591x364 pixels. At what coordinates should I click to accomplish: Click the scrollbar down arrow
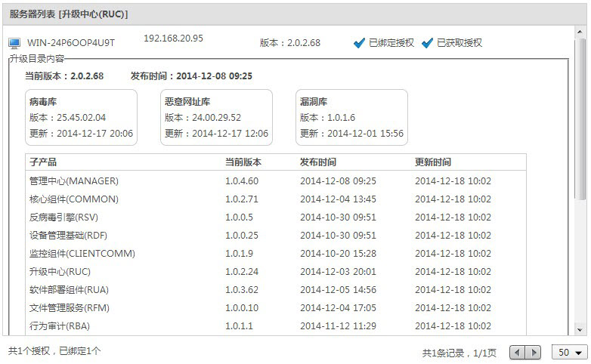[581, 330]
